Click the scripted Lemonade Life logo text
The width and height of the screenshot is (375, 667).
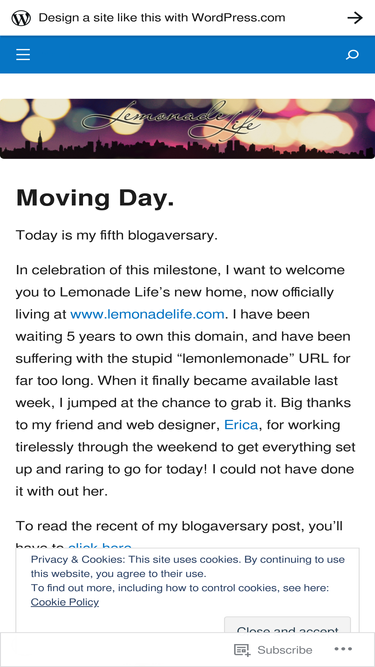pos(171,118)
